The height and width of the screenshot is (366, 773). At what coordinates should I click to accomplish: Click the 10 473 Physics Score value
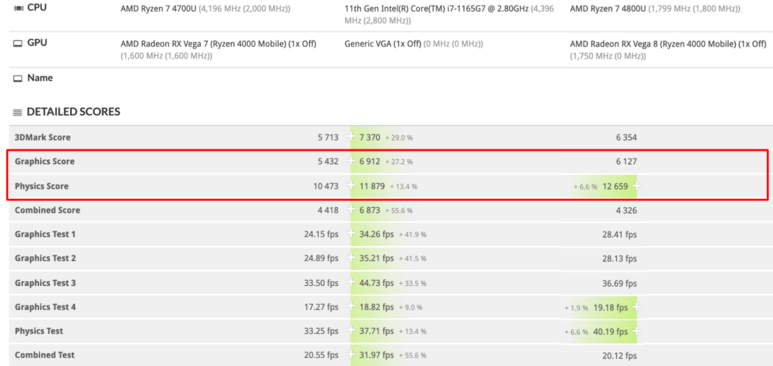click(x=326, y=186)
